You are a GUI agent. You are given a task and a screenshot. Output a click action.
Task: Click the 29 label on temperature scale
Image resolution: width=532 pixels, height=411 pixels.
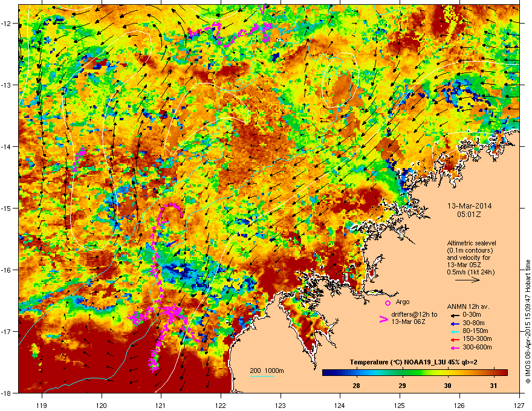(402, 386)
